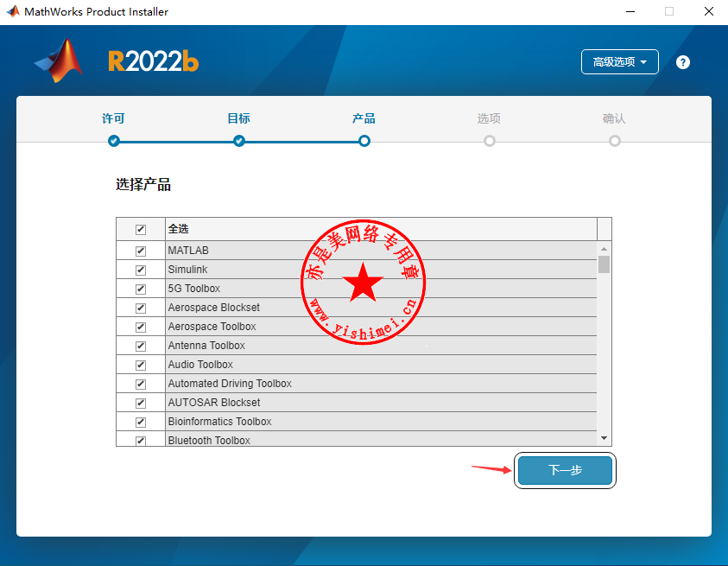Uncheck the Bioinformatics Toolbox checkbox
Screen dimensions: 728x566
coord(141,422)
